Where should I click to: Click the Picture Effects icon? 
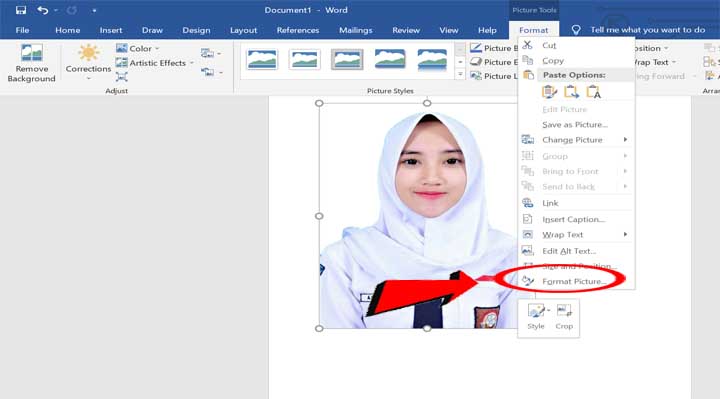tap(476, 62)
